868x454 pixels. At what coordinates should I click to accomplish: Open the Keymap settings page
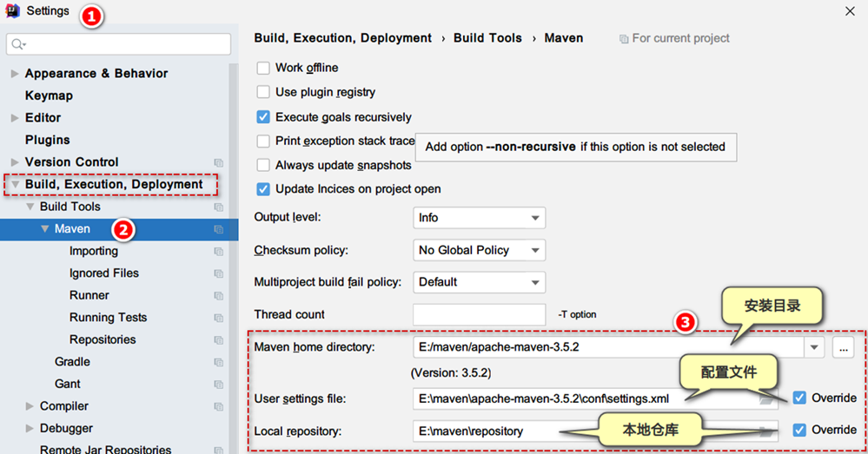[49, 95]
